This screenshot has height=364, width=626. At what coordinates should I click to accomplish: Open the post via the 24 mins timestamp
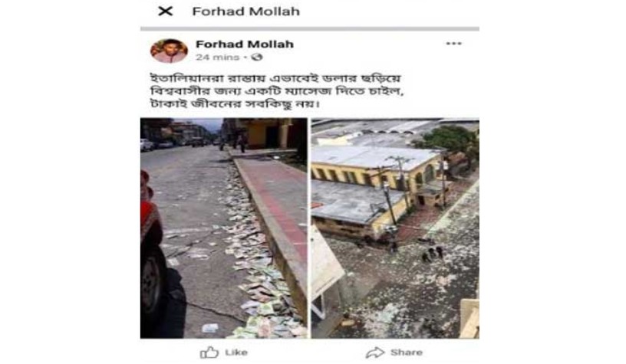[217, 57]
